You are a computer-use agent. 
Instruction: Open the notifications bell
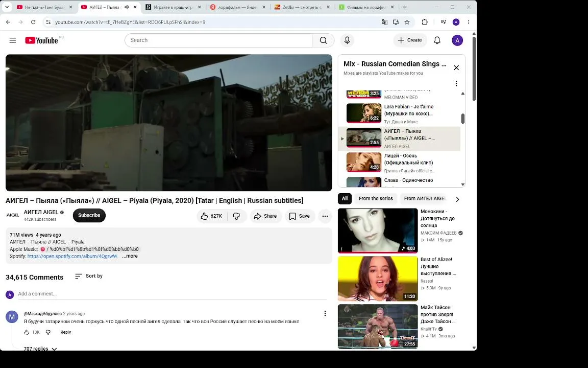pyautogui.click(x=437, y=40)
